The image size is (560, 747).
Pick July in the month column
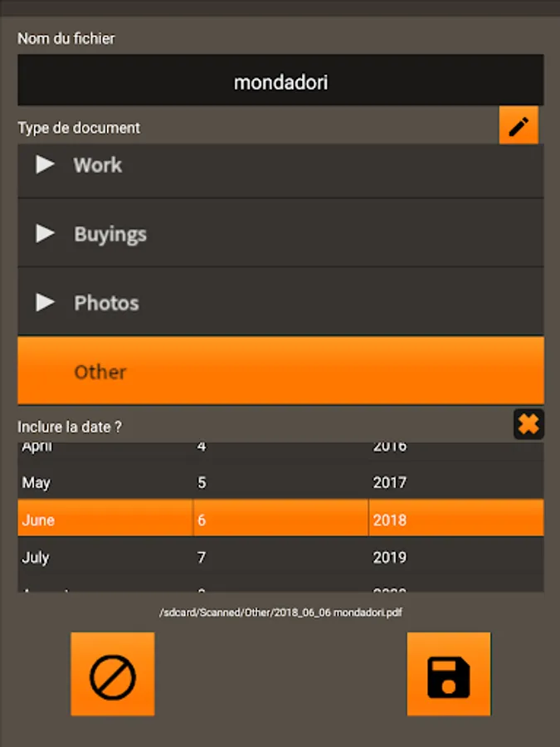36,557
